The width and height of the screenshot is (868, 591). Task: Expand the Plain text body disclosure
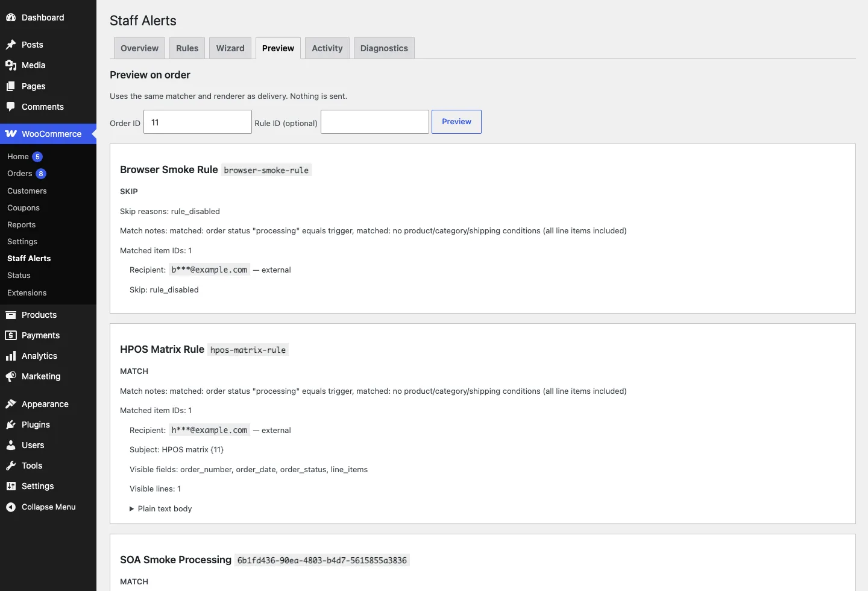point(161,508)
